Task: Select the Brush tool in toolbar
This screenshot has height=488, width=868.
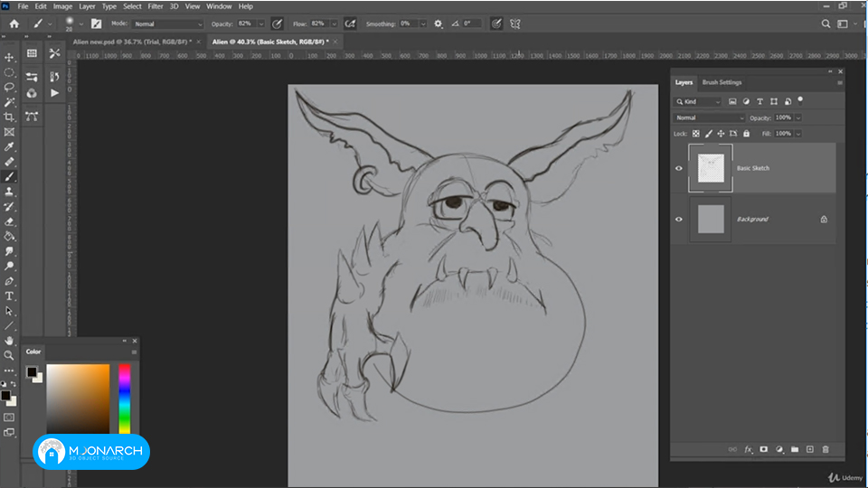Action: pos(9,176)
